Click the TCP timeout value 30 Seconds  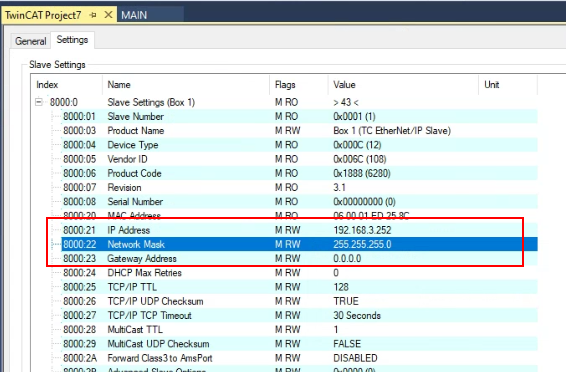coord(357,315)
